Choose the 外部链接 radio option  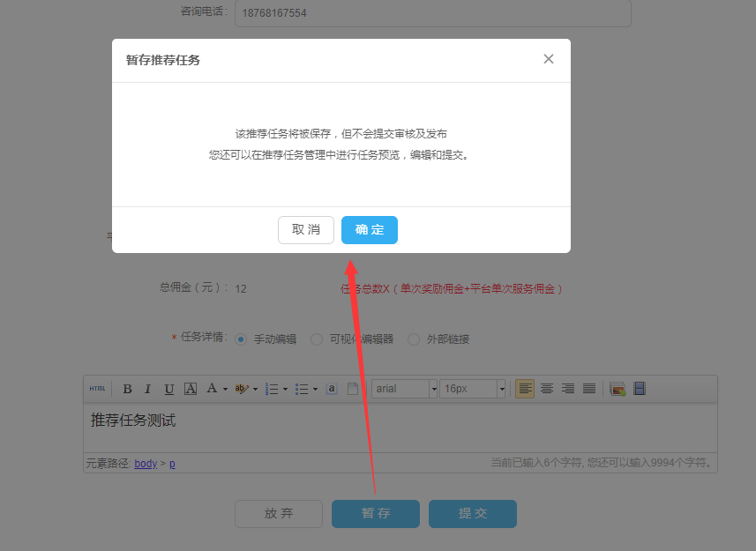pos(414,339)
